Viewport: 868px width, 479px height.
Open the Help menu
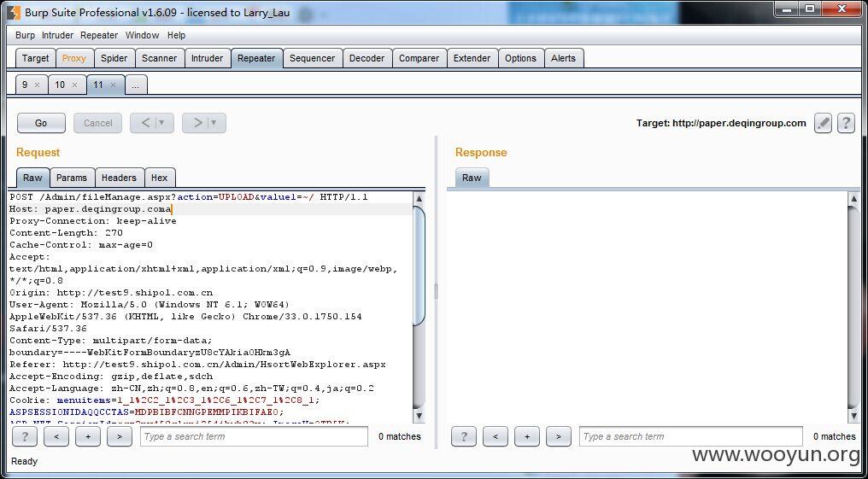[177, 35]
